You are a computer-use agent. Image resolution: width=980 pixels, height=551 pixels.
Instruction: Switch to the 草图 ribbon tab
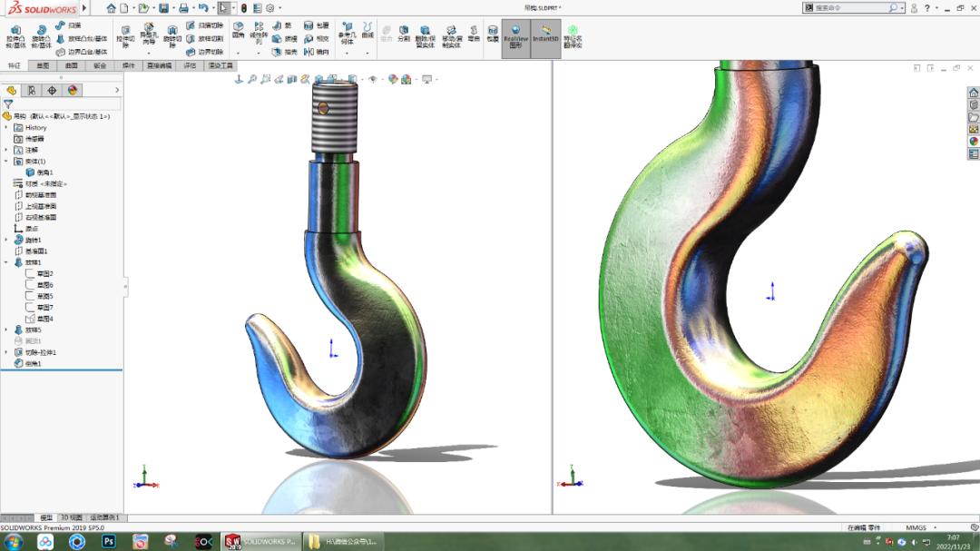click(x=44, y=65)
